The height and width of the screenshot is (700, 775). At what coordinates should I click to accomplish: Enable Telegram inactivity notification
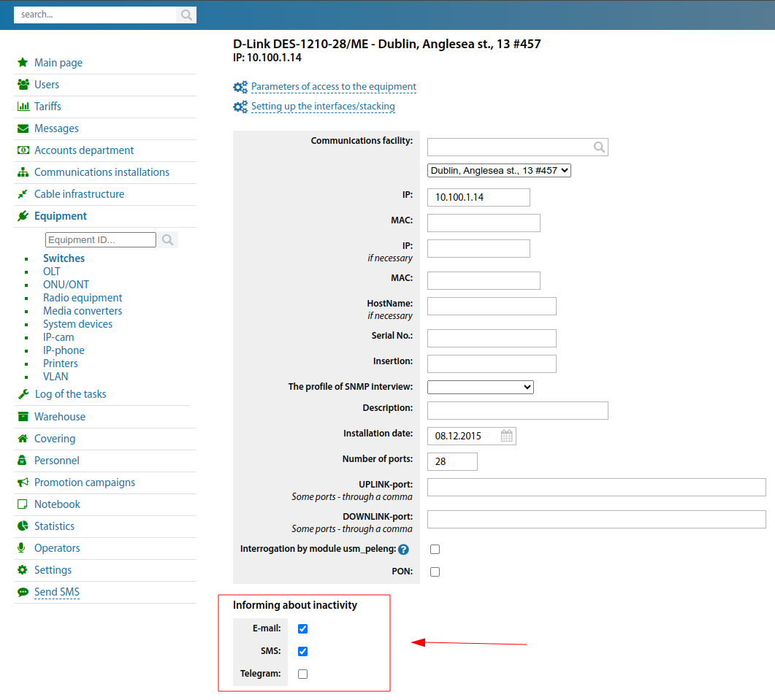[x=302, y=674]
